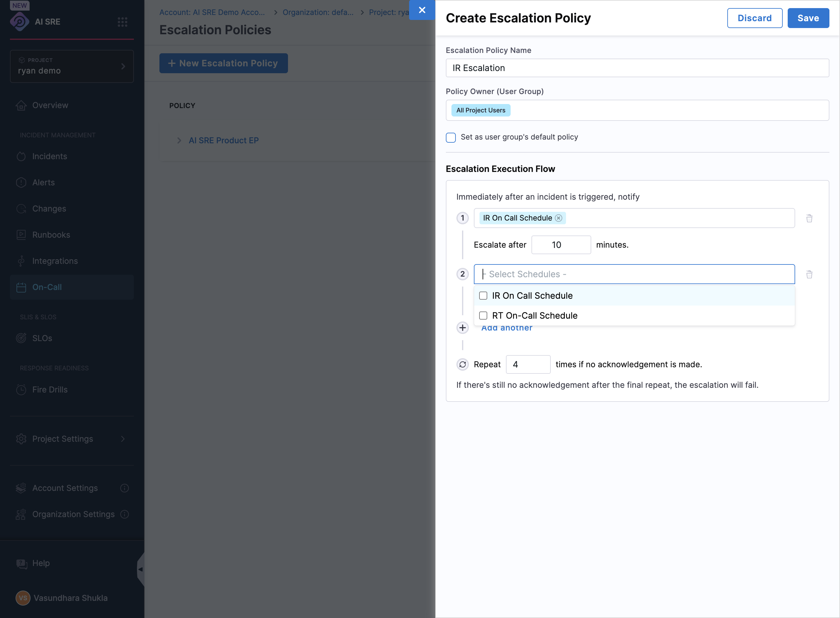Open the Policy Owner user group selector
This screenshot has width=840, height=618.
click(x=637, y=110)
